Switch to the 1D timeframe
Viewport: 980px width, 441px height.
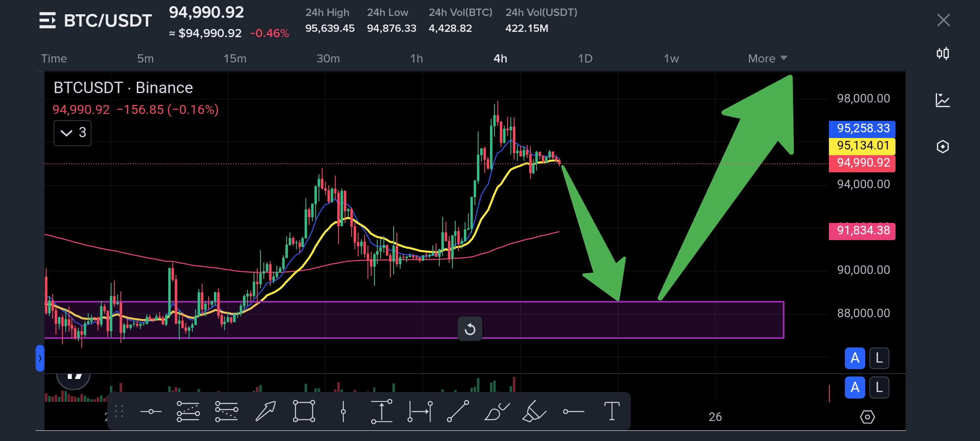pos(585,58)
